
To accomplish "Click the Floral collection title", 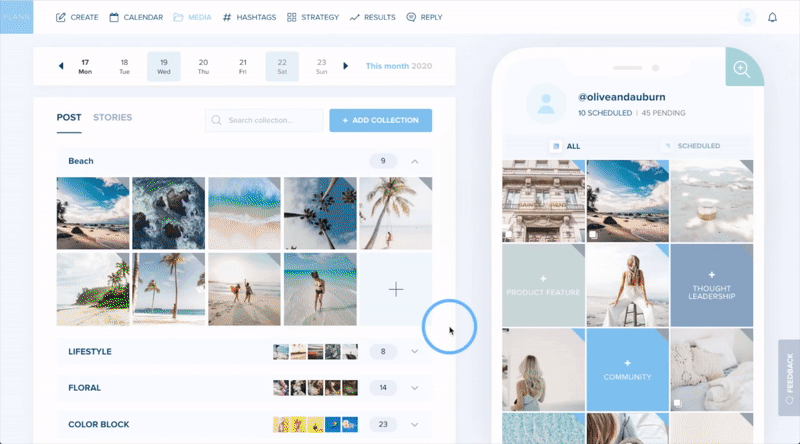I will click(x=85, y=388).
